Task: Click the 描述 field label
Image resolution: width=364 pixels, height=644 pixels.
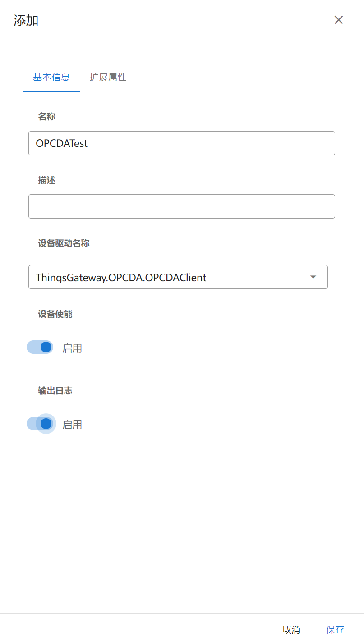Action: pos(46,180)
